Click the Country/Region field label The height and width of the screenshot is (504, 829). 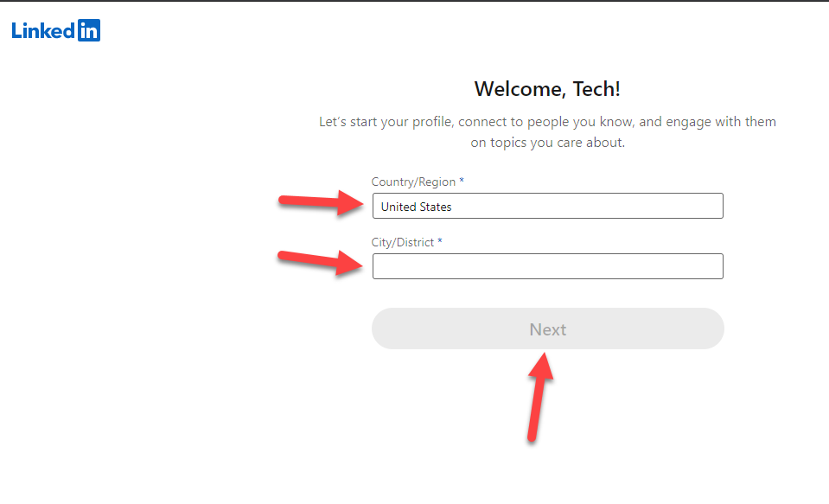(x=413, y=182)
